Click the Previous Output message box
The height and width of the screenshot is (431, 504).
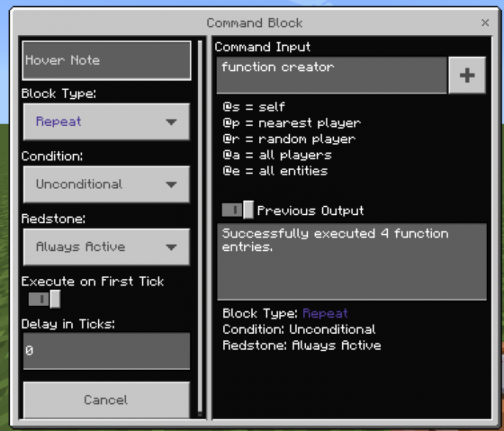(x=351, y=261)
